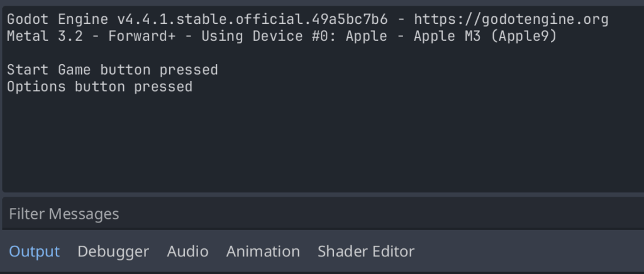Click the word 'Using' in the Metal line

pyautogui.click(x=222, y=36)
